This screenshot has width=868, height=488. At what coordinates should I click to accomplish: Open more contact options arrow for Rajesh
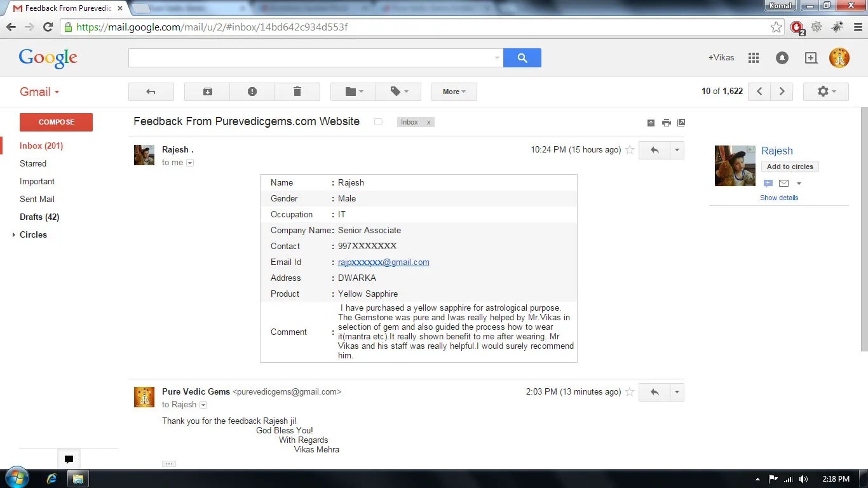(799, 184)
